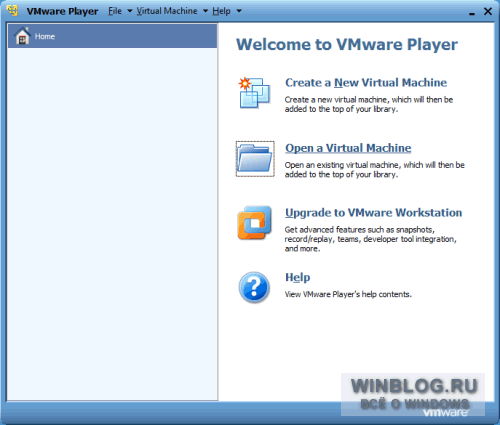Screen dimensions: 500x425
Task: Open the File menu
Action: point(115,11)
